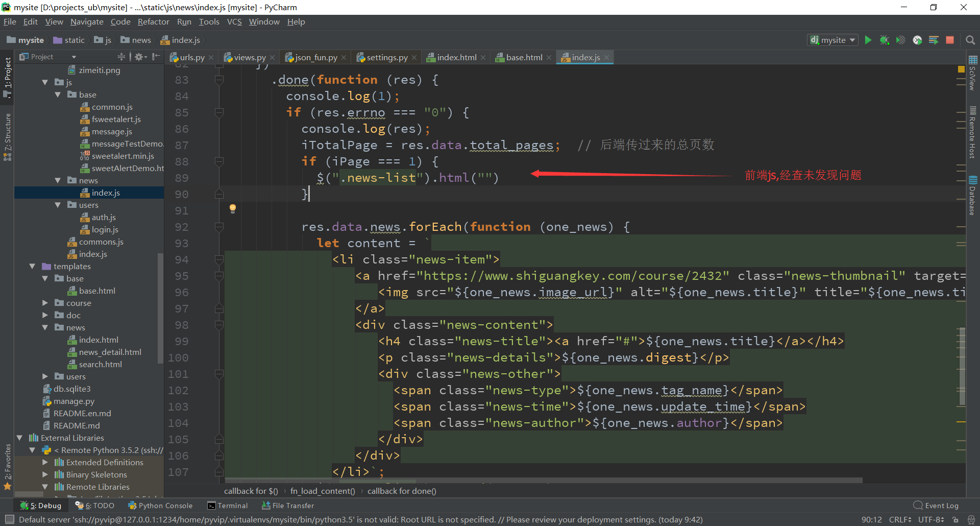Close the base.html editor tab
Screen dimensions: 980x526
tap(549, 58)
